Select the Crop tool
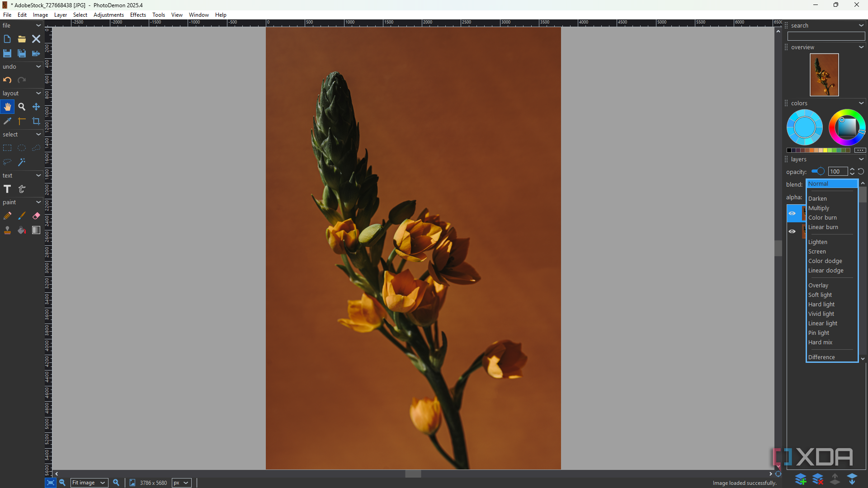Screen dimensions: 868x488 click(x=36, y=121)
